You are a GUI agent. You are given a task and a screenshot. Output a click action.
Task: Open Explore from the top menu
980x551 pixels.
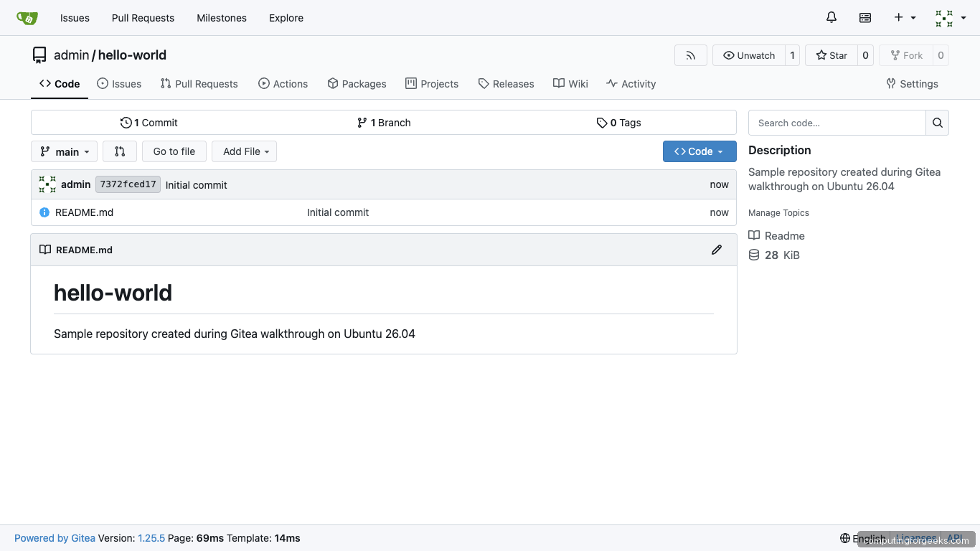tap(286, 18)
